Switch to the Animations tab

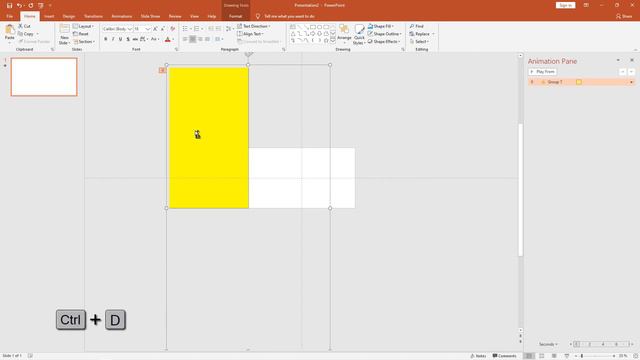(x=122, y=16)
